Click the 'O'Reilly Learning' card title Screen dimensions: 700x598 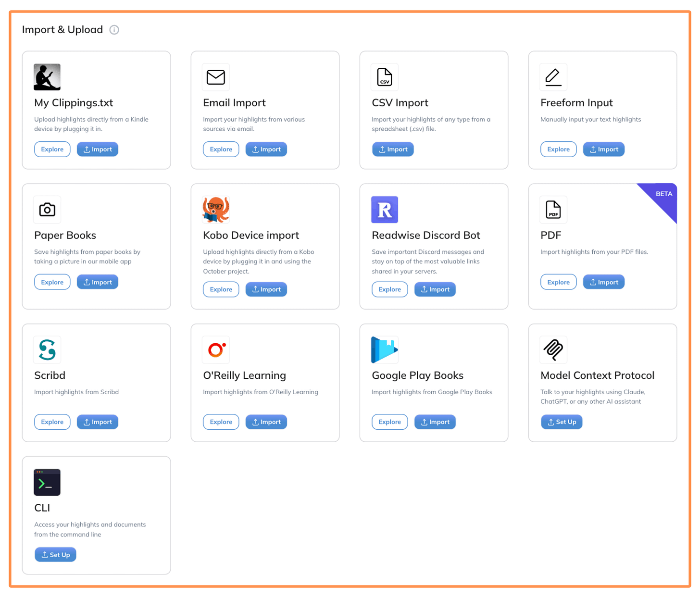244,375
